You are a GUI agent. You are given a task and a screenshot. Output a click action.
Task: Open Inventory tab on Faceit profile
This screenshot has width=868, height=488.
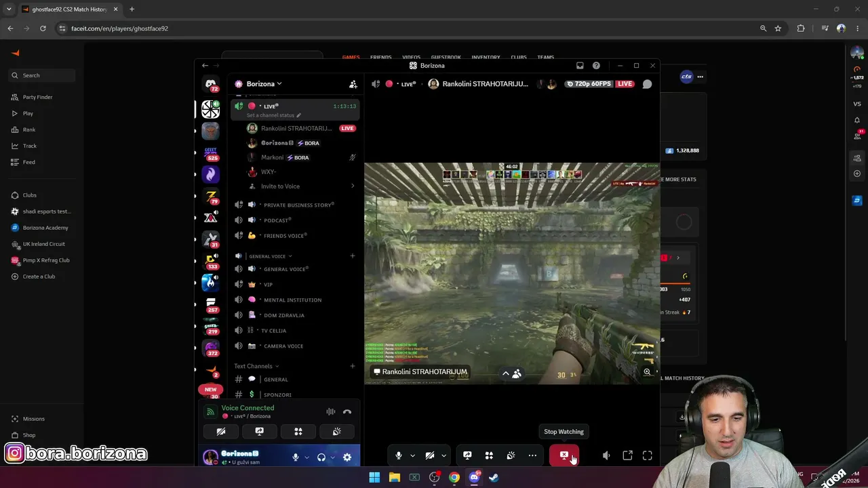pyautogui.click(x=486, y=58)
